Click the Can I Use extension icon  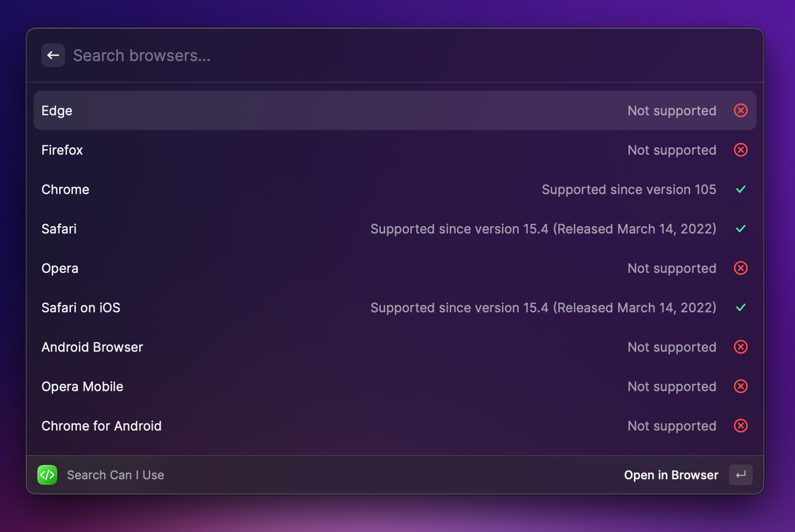(47, 475)
